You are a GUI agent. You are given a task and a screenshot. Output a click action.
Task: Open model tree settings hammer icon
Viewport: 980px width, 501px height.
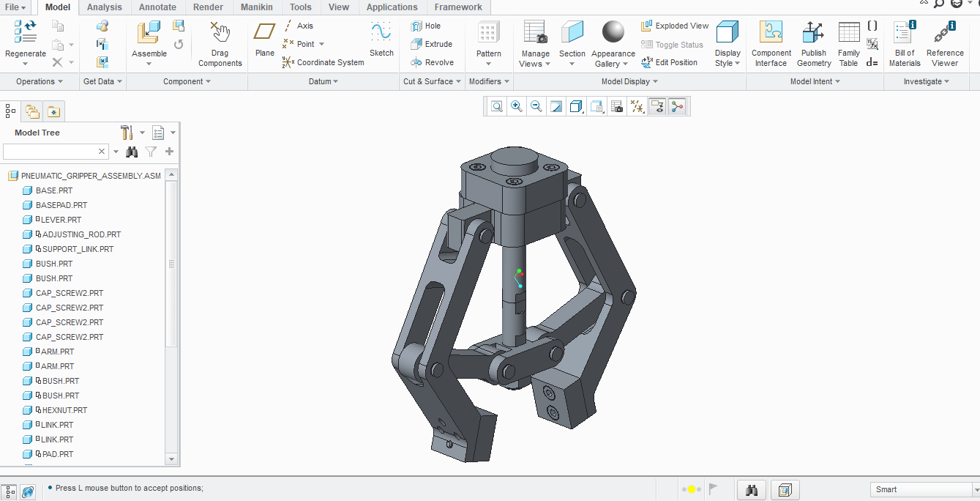[x=127, y=133]
